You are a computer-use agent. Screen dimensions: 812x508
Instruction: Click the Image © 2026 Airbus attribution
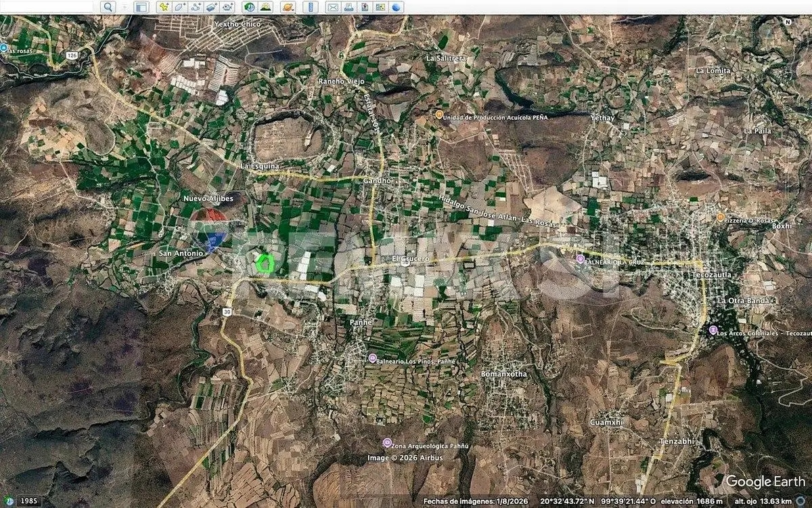pyautogui.click(x=405, y=458)
